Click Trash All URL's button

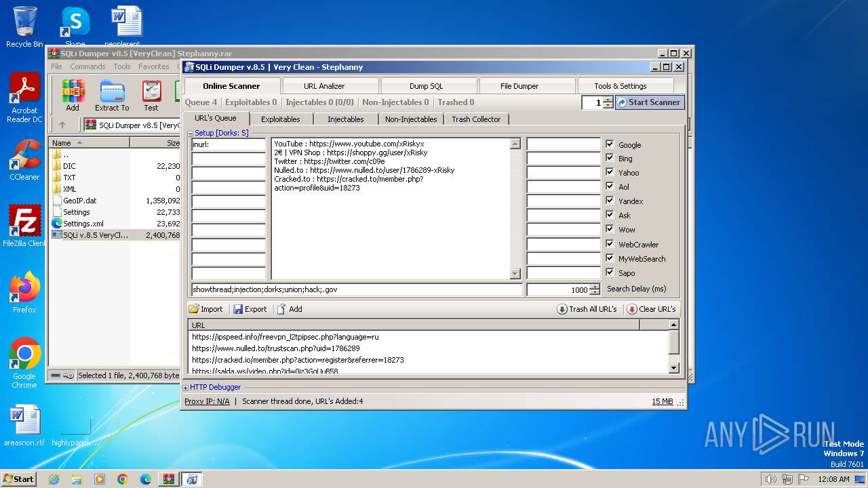tap(587, 309)
